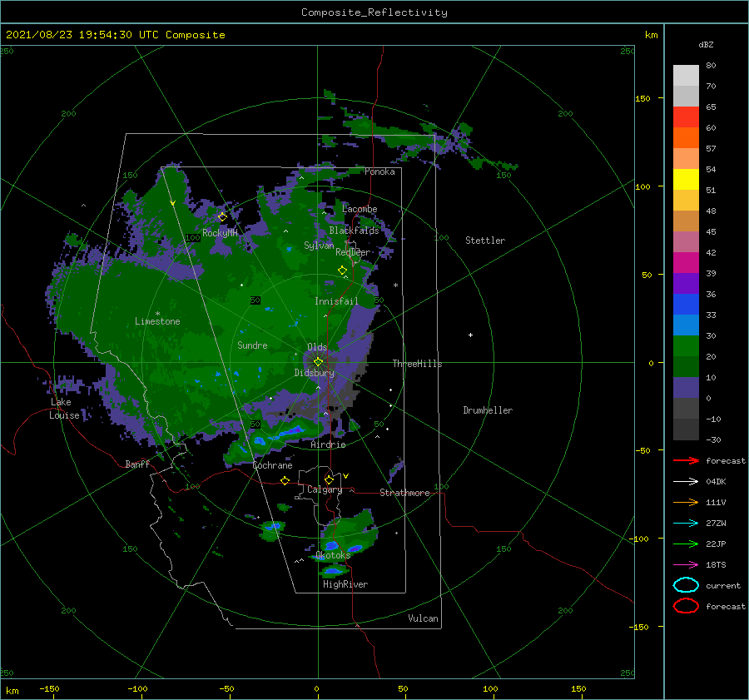Click the Vulcan label

[x=424, y=618]
